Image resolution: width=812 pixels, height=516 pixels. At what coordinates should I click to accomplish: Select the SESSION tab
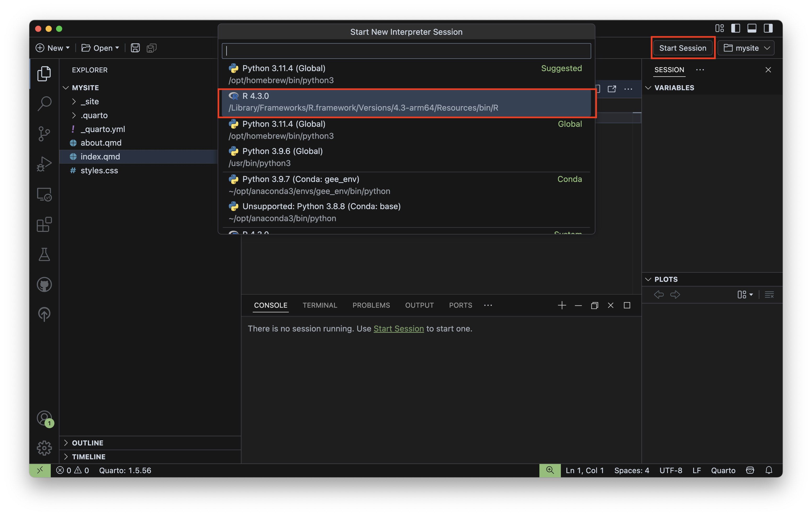[669, 70]
